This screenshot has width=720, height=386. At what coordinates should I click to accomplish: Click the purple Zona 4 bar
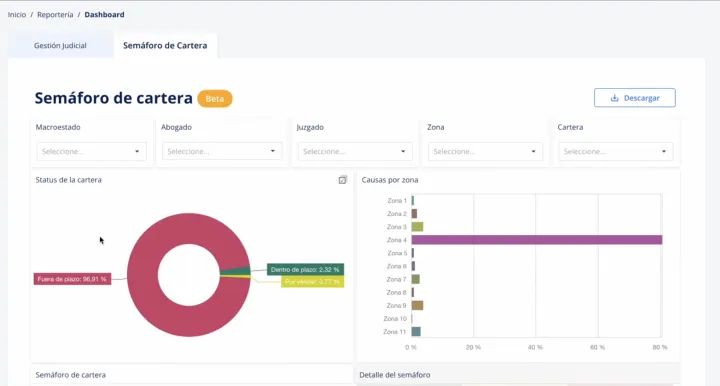pos(537,240)
